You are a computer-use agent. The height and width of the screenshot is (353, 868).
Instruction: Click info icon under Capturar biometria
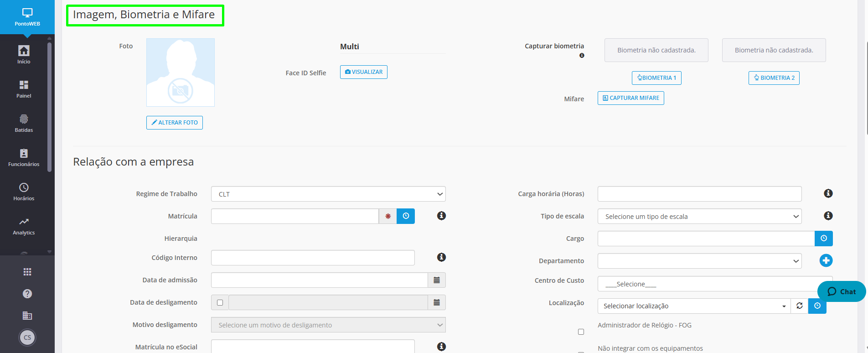[x=582, y=56]
